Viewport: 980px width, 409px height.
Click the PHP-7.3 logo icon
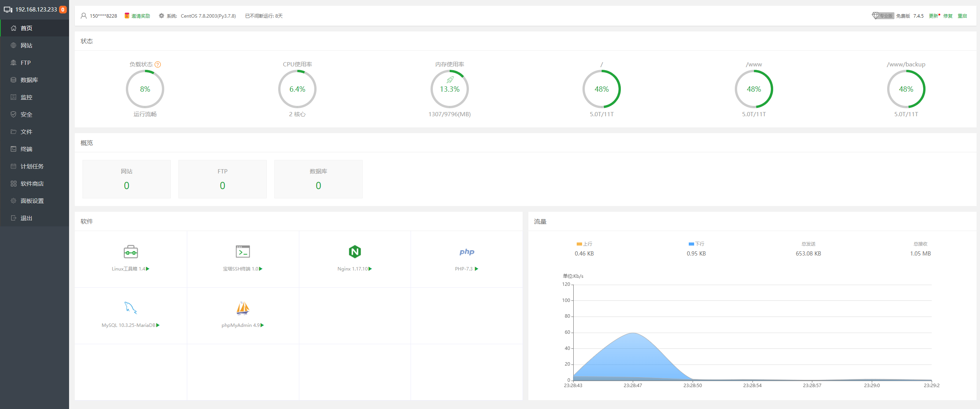tap(467, 252)
